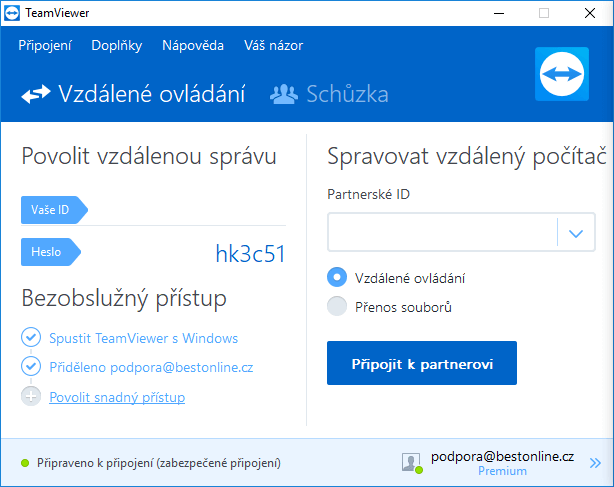This screenshot has height=487, width=614.
Task: Open the Partnerské ID dropdown arrow
Action: (x=576, y=233)
